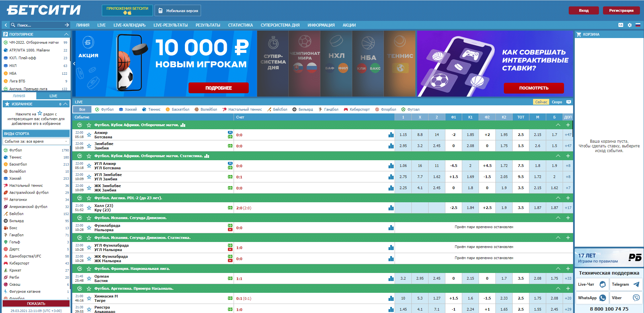Click the Поиск search field
The height and width of the screenshot is (313, 644).
coord(40,25)
